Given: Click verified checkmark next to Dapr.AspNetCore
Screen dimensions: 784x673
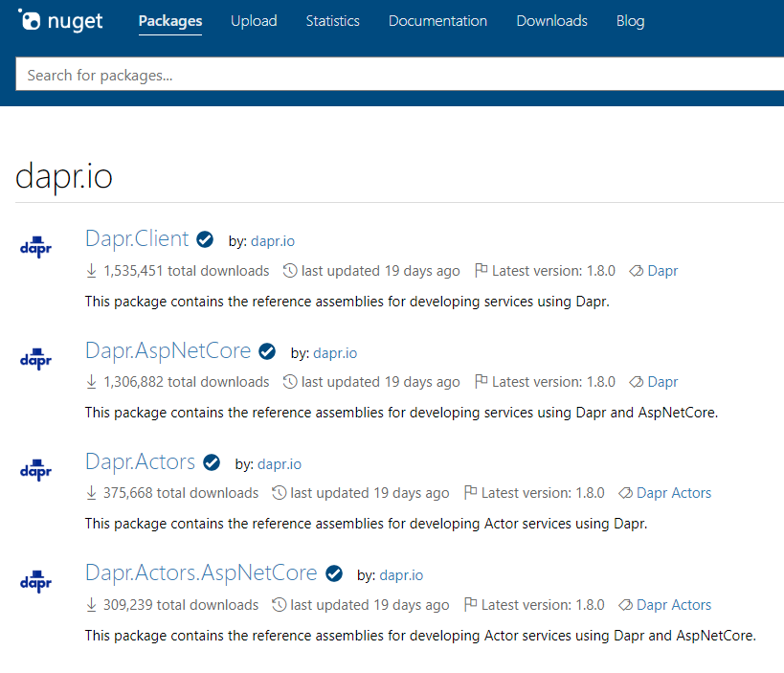Looking at the screenshot, I should point(267,351).
